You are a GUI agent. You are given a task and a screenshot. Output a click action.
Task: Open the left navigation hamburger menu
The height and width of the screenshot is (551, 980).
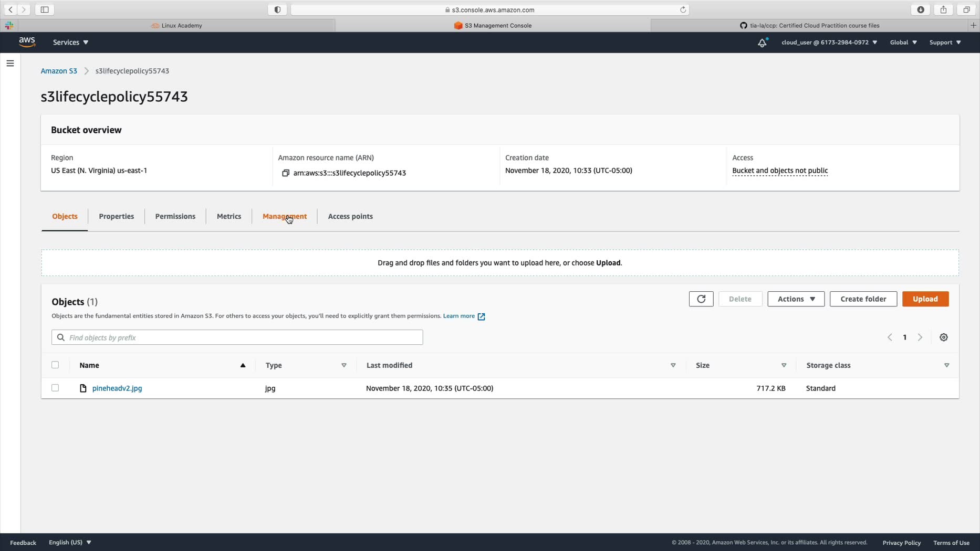10,63
